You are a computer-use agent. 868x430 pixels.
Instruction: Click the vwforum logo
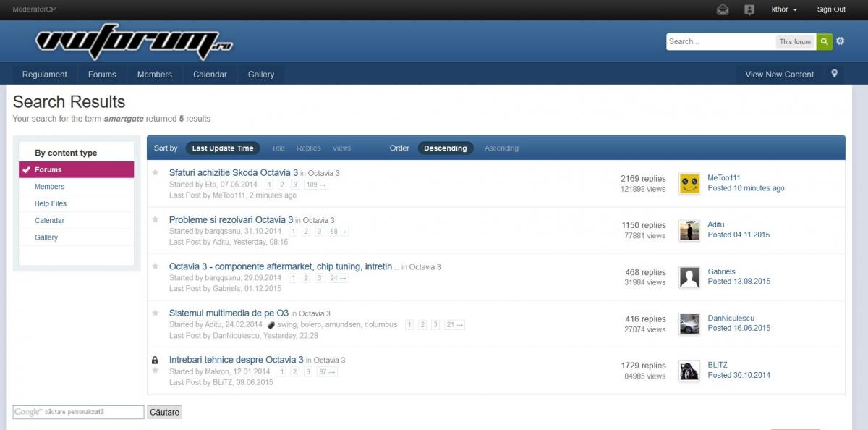(134, 43)
